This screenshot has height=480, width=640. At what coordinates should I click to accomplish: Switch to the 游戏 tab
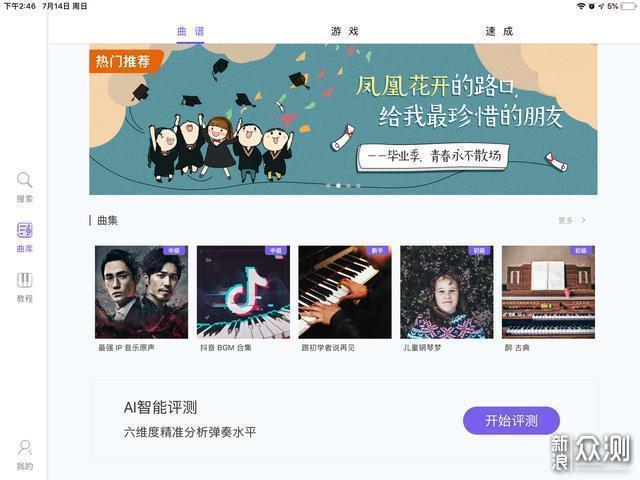pos(344,31)
